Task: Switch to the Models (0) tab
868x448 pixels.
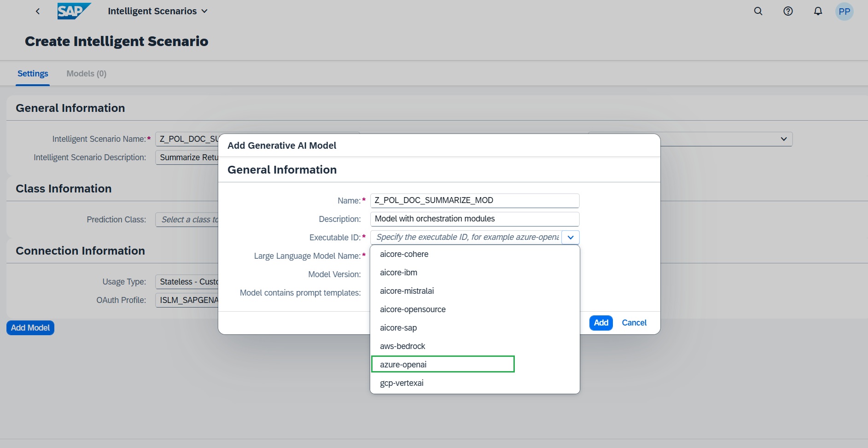Action: click(x=87, y=74)
